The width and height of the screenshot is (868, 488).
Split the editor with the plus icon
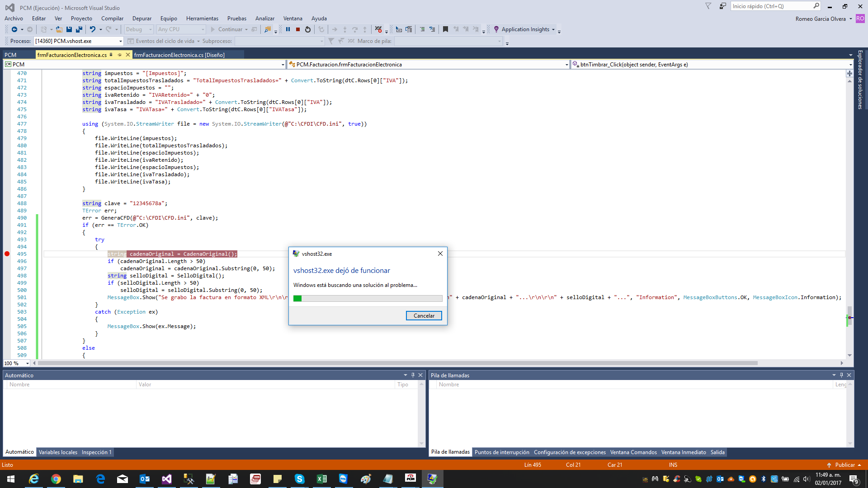849,73
